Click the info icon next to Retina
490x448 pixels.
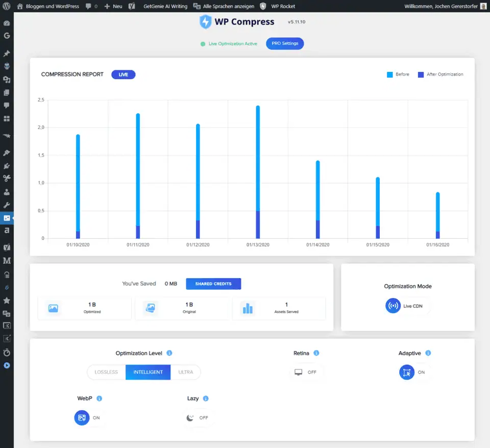(316, 353)
